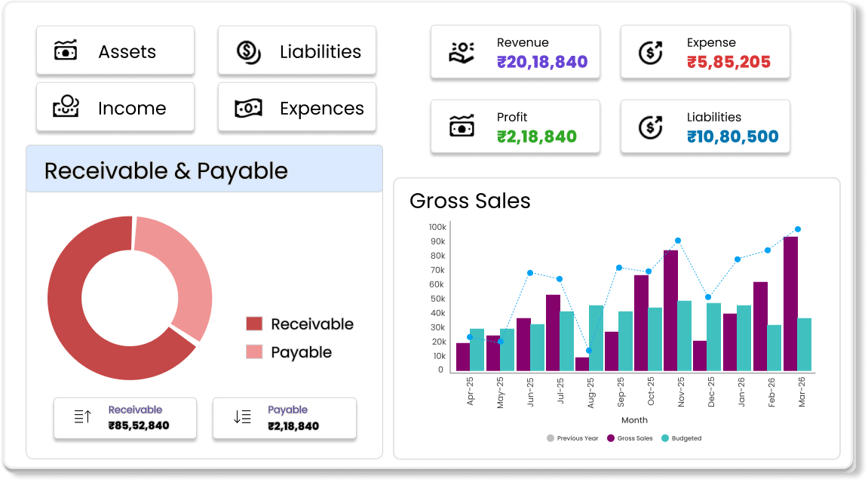868x482 pixels.
Task: Click the Expences banknote icon
Action: point(247,108)
